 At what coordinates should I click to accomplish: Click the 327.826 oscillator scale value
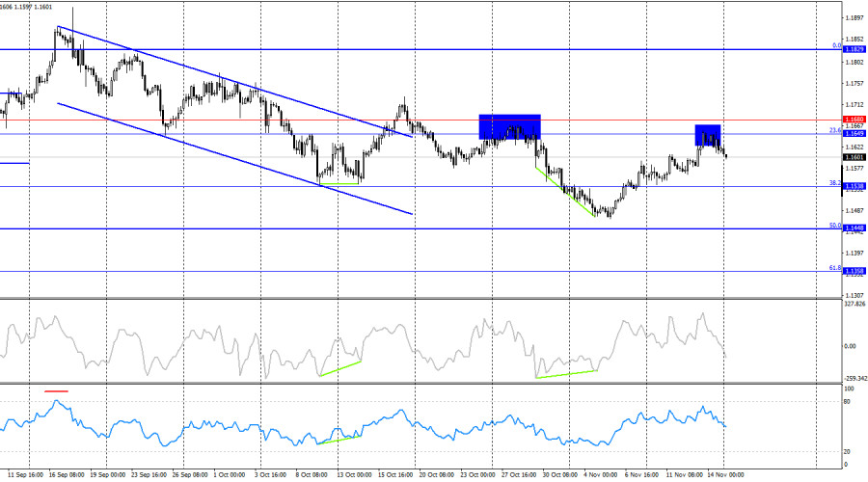point(855,305)
